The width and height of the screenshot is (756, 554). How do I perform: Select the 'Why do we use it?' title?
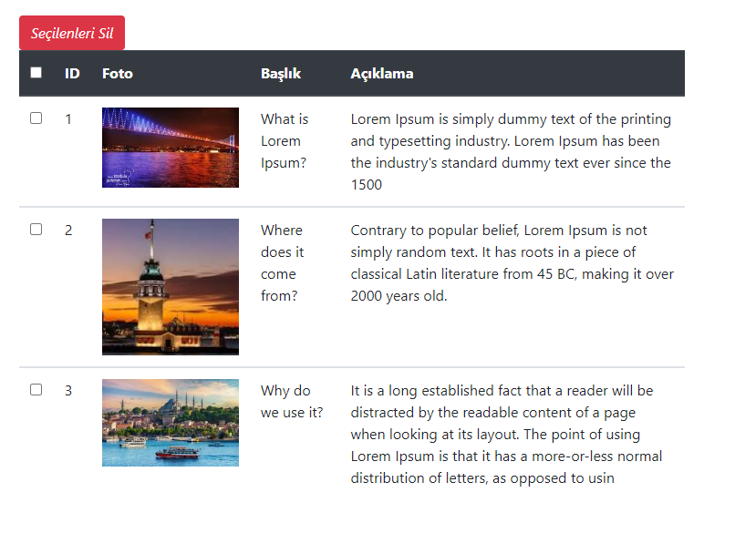[292, 402]
